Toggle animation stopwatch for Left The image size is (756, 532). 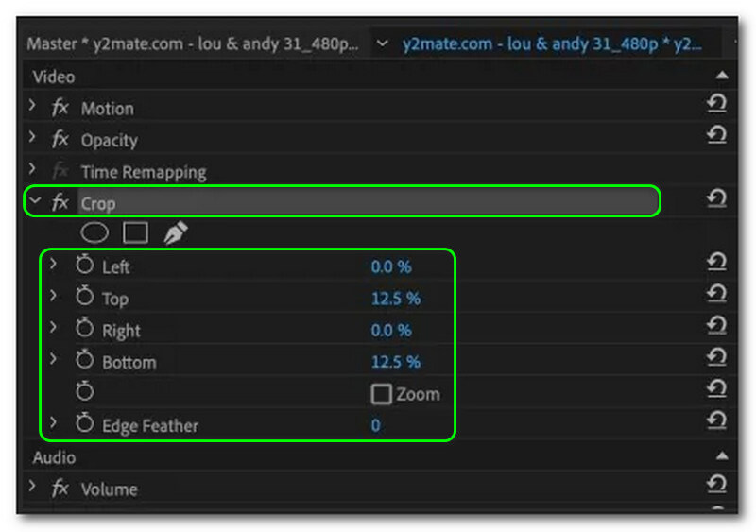tap(85, 266)
